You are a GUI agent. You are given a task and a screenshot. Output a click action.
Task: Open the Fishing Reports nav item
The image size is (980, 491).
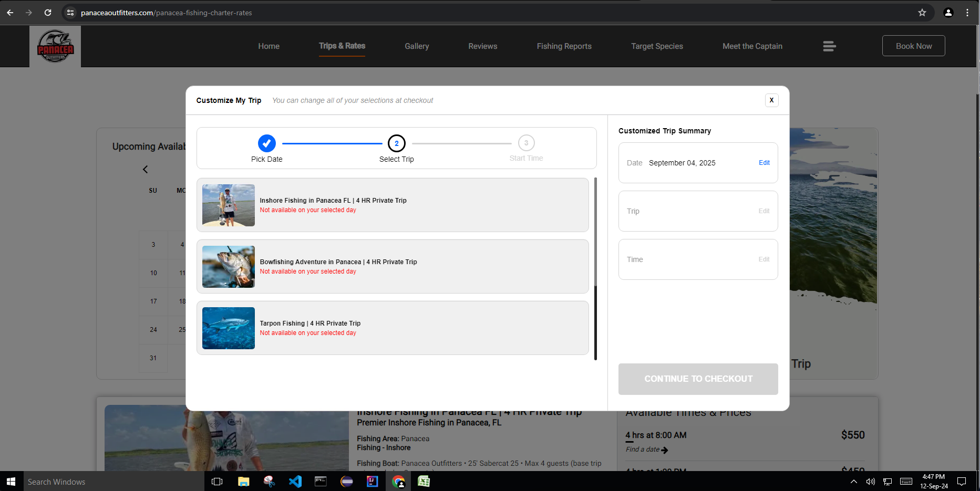point(564,46)
